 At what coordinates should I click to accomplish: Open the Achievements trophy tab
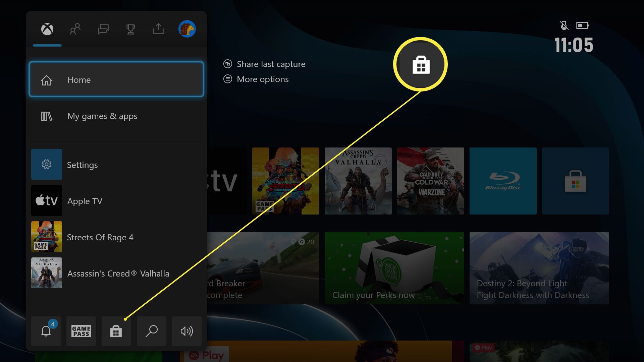130,29
